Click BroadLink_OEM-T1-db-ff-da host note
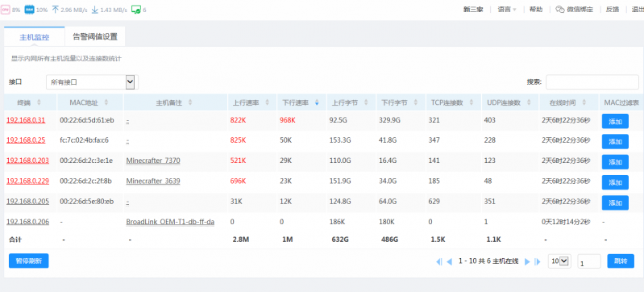Image resolution: width=644 pixels, height=292 pixels. click(170, 222)
